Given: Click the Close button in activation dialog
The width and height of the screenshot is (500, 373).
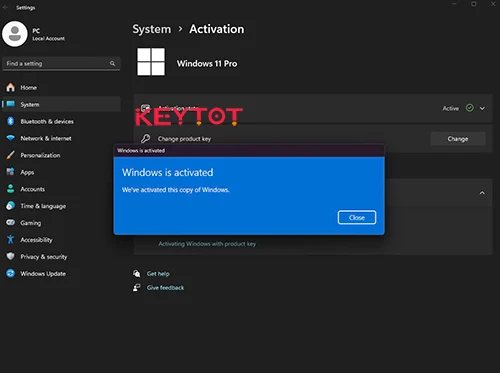Looking at the screenshot, I should (x=357, y=217).
